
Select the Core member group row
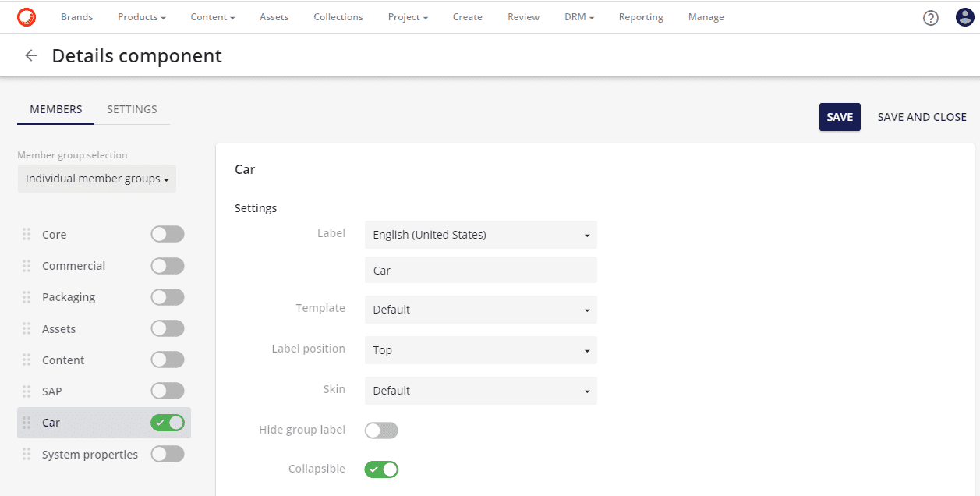pyautogui.click(x=104, y=234)
